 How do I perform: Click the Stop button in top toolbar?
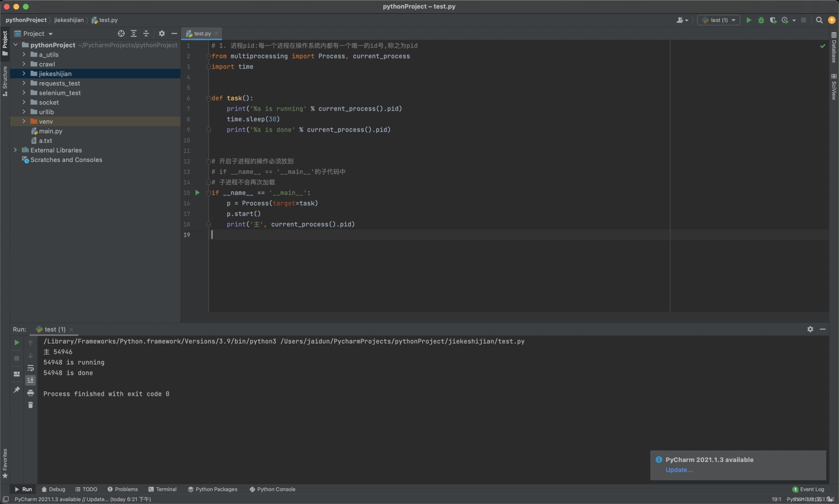point(804,20)
